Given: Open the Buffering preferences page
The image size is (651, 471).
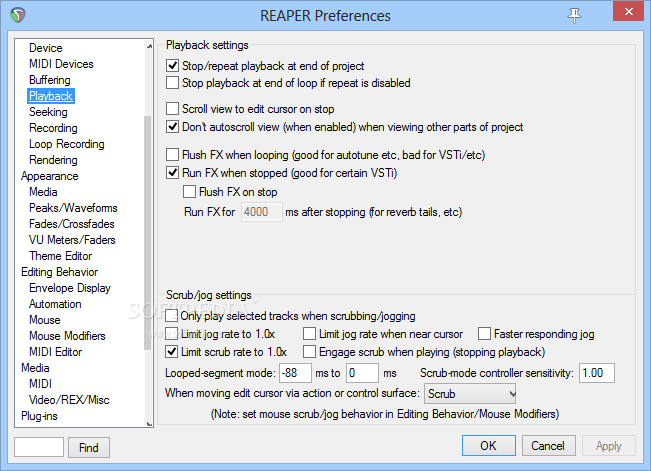Looking at the screenshot, I should click(x=49, y=80).
